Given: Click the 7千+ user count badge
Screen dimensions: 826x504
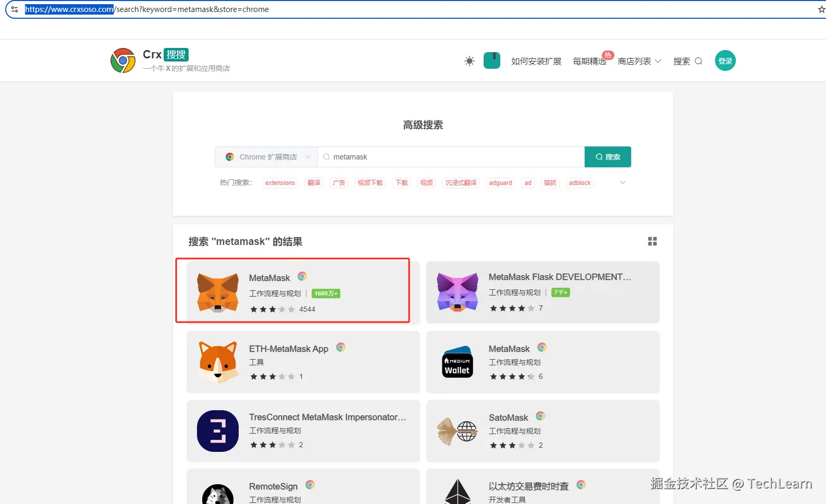Looking at the screenshot, I should click(561, 292).
